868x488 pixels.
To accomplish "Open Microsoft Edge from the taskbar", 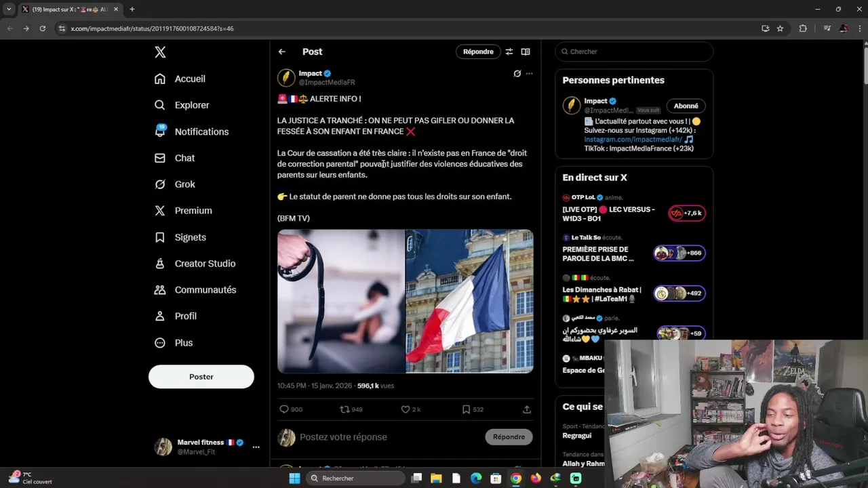I will point(476,478).
